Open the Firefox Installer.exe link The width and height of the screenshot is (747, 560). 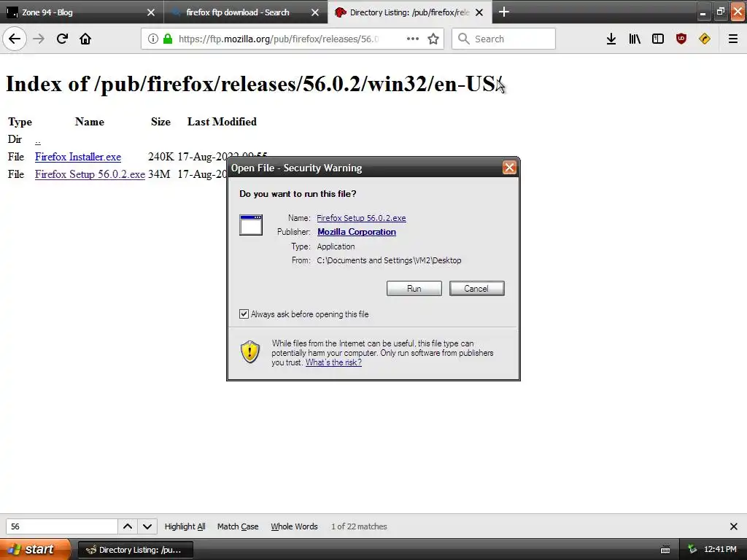pos(77,157)
